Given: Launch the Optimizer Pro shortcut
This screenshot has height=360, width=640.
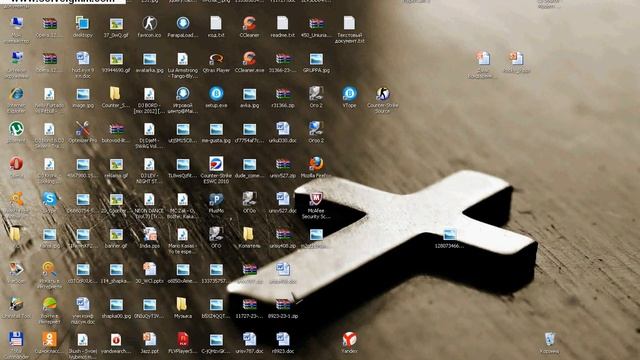Looking at the screenshot, I should point(83,129).
